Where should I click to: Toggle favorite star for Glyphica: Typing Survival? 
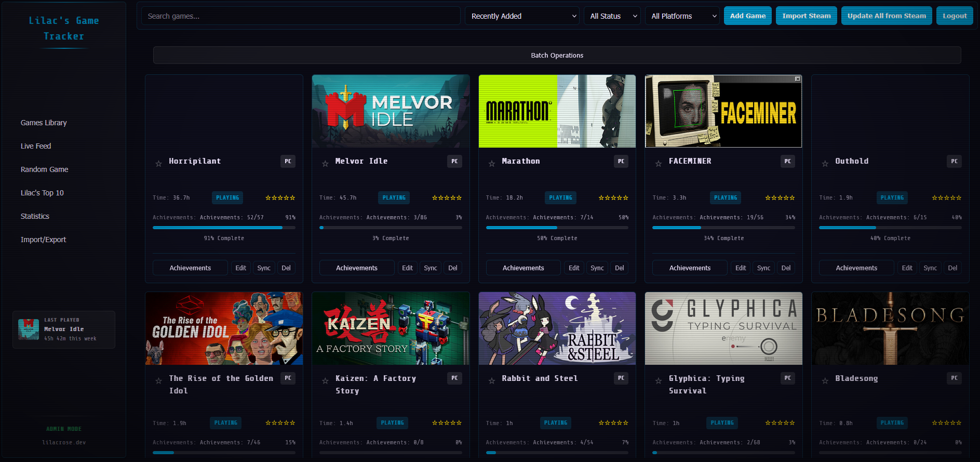click(x=659, y=381)
